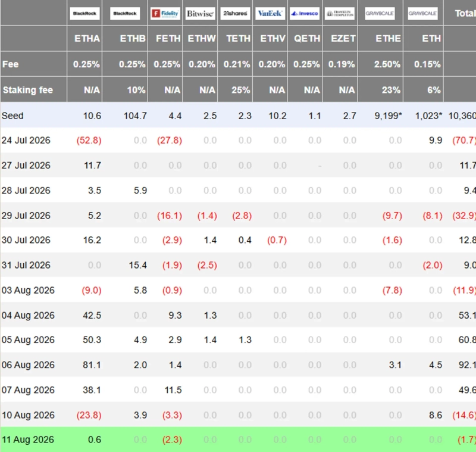Select the EZET ticker header
The width and height of the screenshot is (476, 452).
tap(343, 39)
